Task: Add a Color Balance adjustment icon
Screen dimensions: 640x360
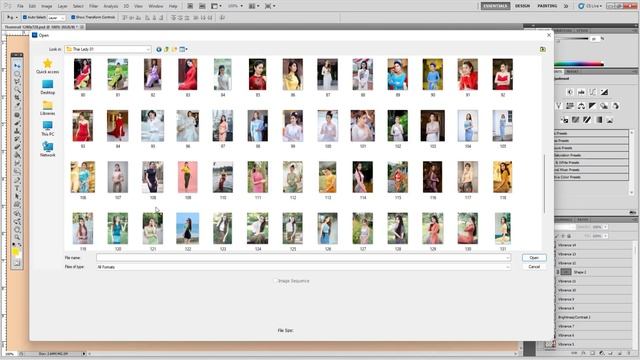Action: pos(581,106)
